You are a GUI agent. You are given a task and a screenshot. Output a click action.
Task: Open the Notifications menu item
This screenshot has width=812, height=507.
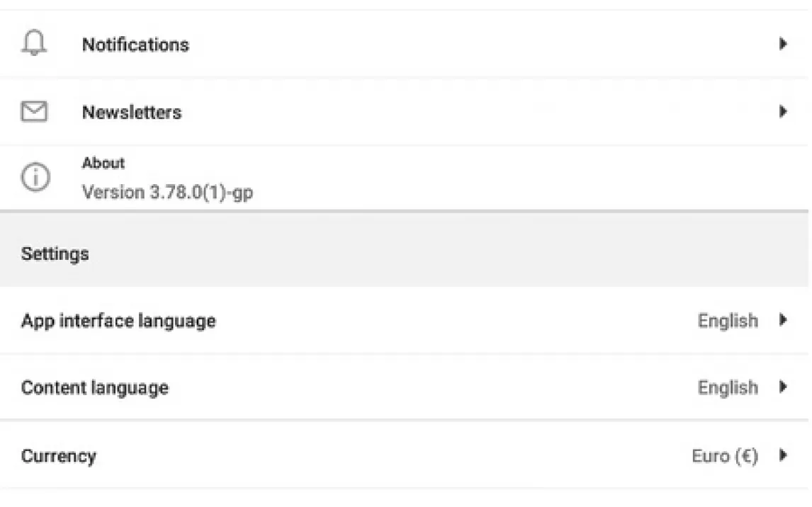click(x=135, y=45)
